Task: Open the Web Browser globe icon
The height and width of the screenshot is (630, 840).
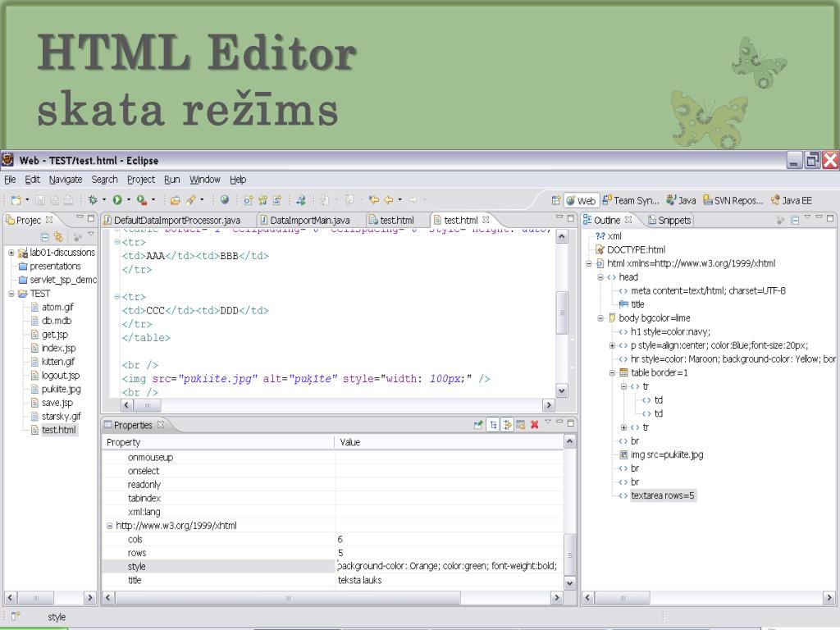Action: coord(225,200)
